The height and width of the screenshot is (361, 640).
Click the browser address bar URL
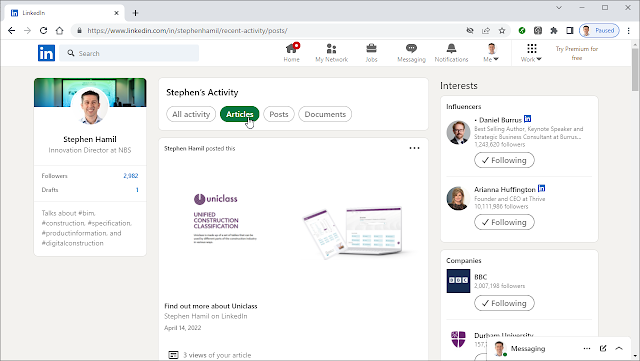point(187,31)
